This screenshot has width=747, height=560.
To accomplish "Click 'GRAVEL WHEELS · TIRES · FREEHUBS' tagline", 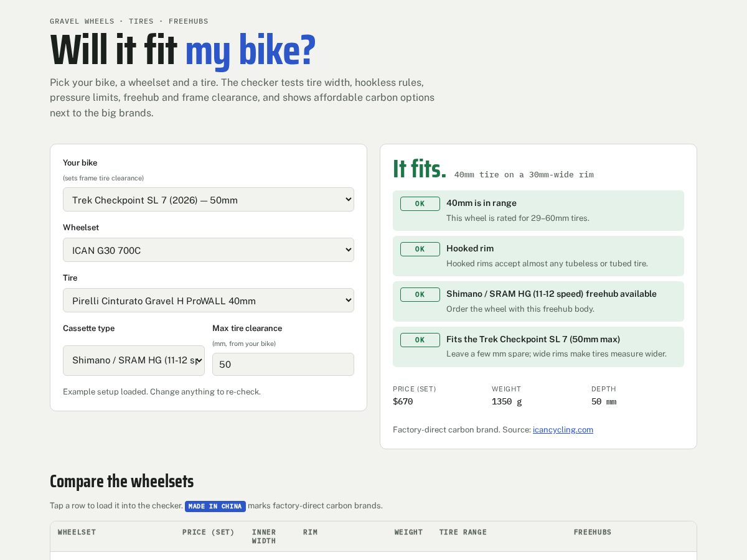I will tap(129, 21).
